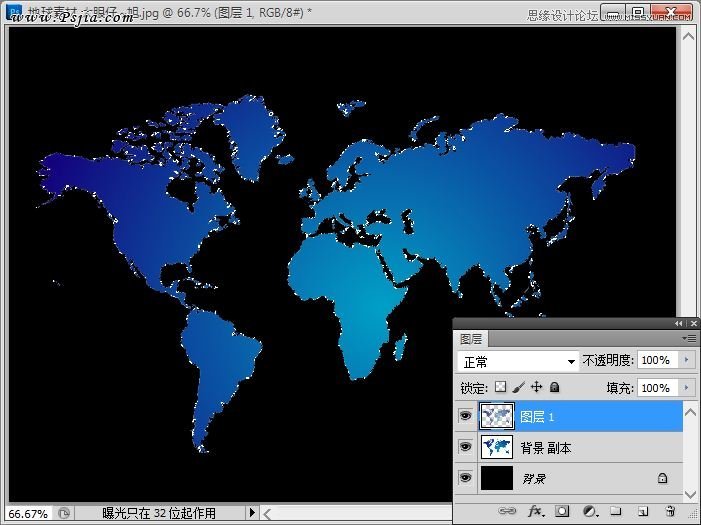This screenshot has height=525, width=701.
Task: Click the document horizontal scroll-left arrow
Action: [x=267, y=514]
